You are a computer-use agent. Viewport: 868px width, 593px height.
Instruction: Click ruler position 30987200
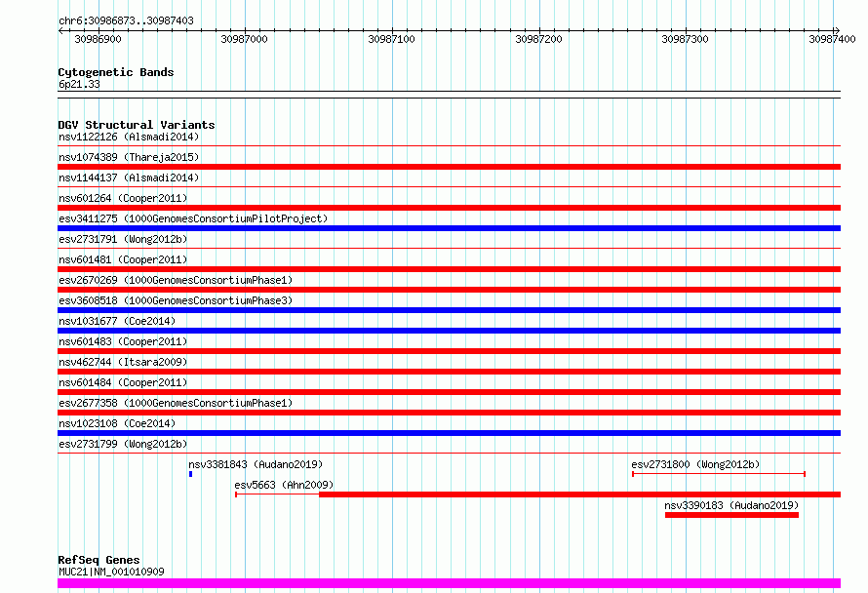(x=538, y=39)
